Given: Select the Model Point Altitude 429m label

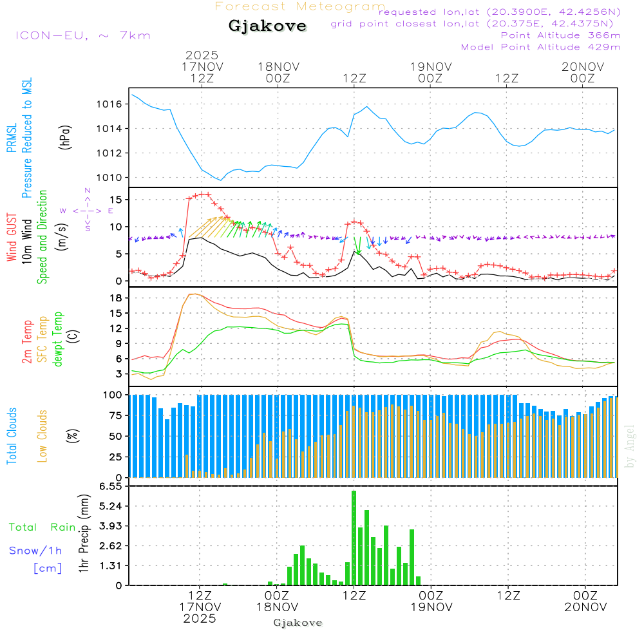Looking at the screenshot, I should pyautogui.click(x=541, y=47).
